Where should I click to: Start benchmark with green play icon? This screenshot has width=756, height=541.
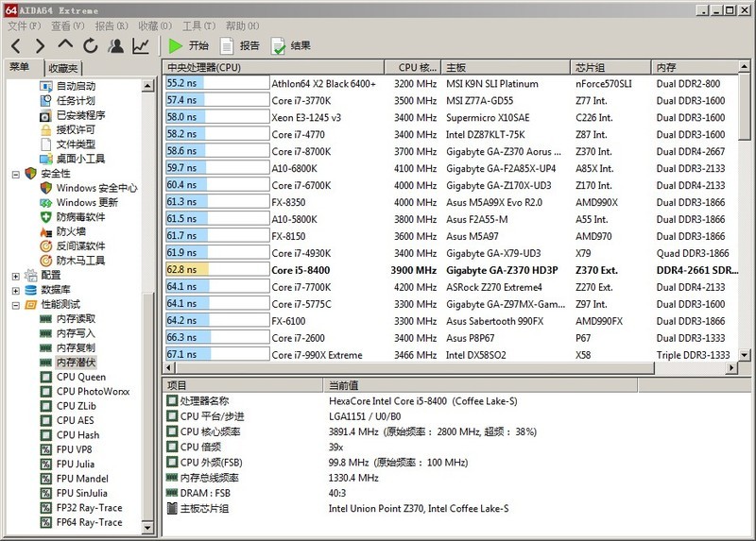175,45
